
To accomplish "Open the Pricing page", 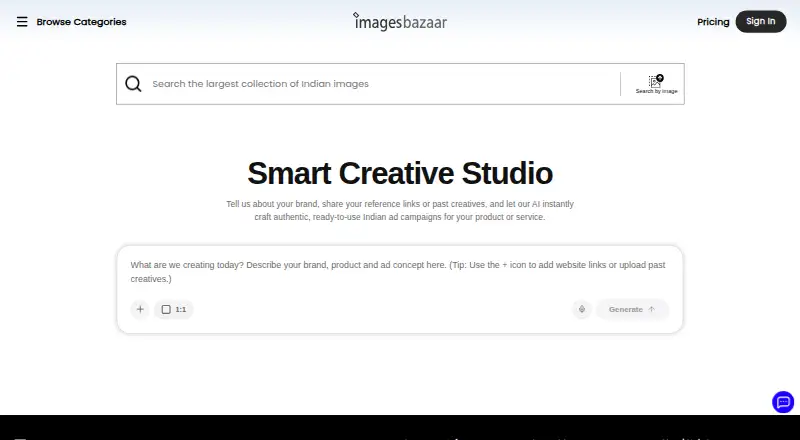I will [x=713, y=22].
